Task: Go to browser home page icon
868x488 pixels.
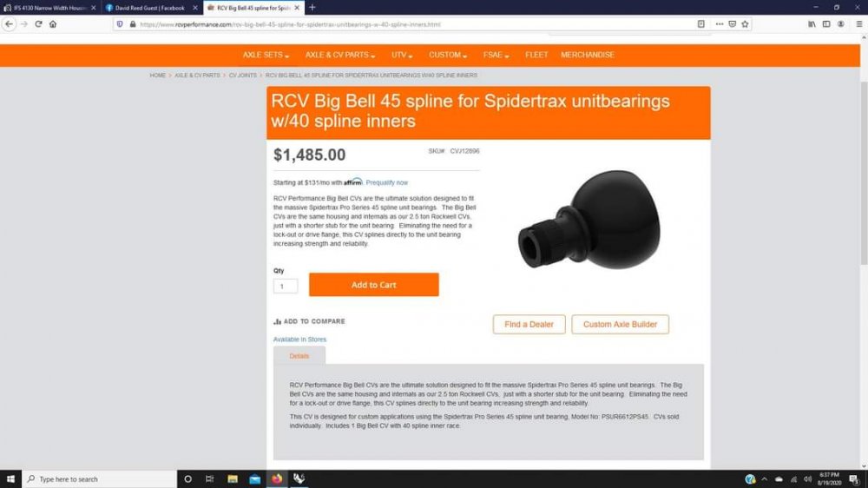Action: pyautogui.click(x=53, y=23)
